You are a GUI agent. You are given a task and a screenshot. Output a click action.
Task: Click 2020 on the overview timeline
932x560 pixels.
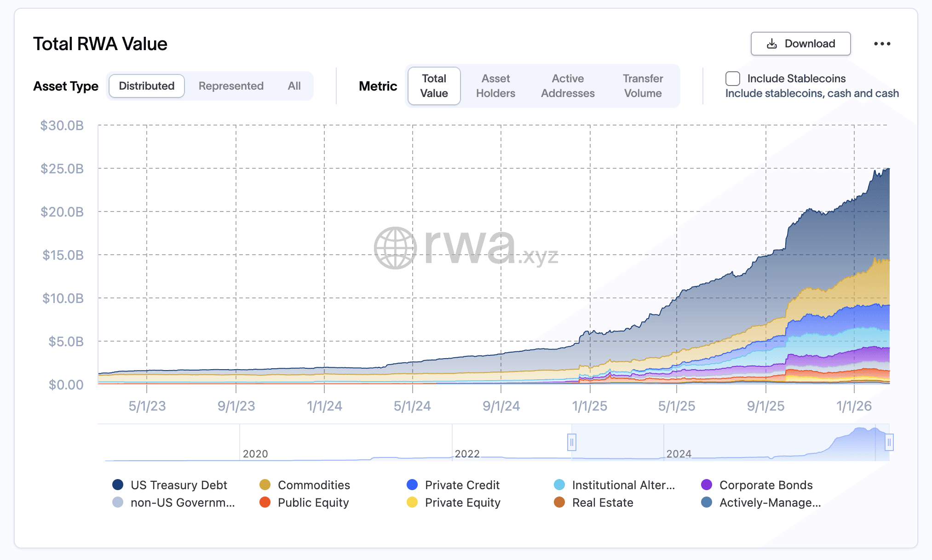[255, 454]
